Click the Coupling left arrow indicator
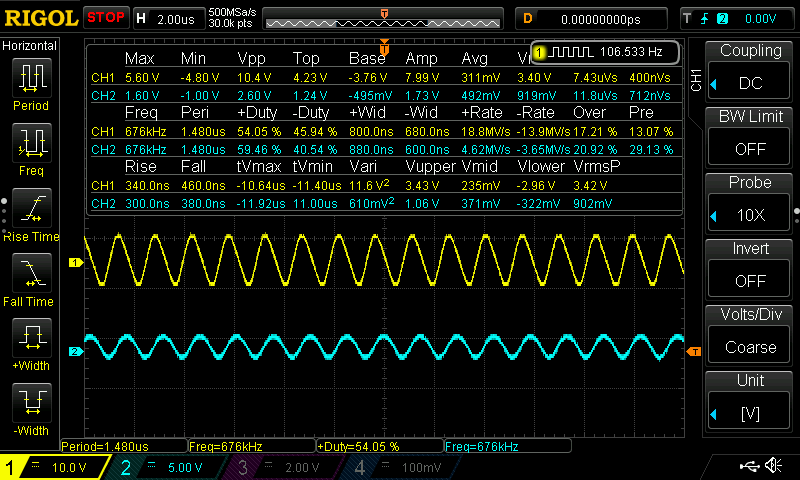 tap(714, 84)
